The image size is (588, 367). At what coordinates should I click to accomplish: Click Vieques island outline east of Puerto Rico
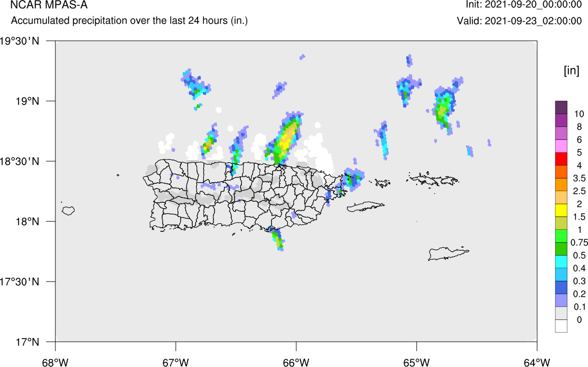[x=366, y=206]
